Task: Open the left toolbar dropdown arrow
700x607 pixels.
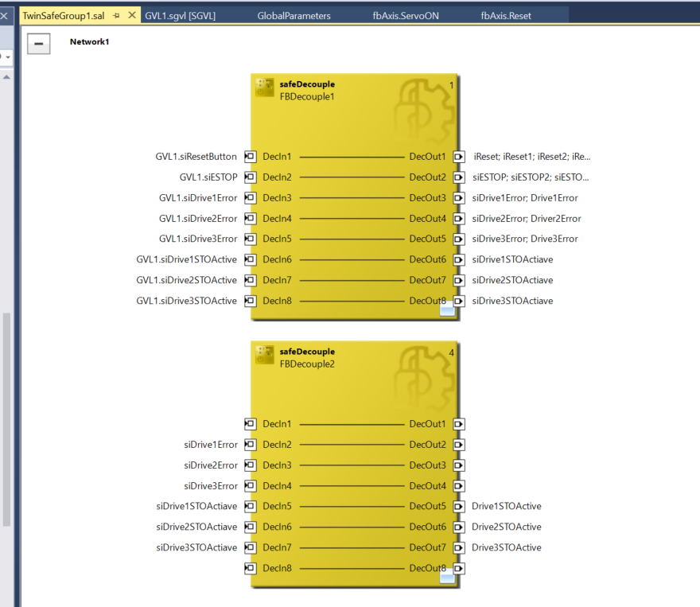Action: 8,57
